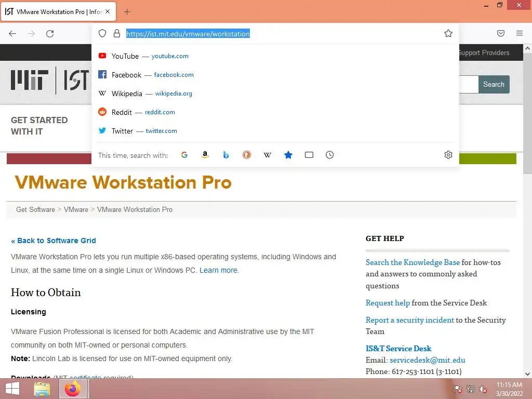
Task: Search this time with Wikipedia icon
Action: (x=268, y=155)
